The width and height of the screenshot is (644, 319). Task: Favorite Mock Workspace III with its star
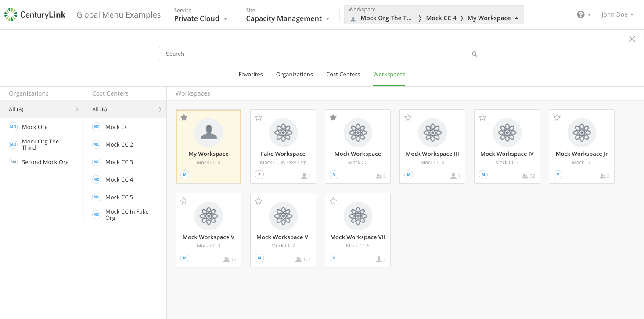408,118
